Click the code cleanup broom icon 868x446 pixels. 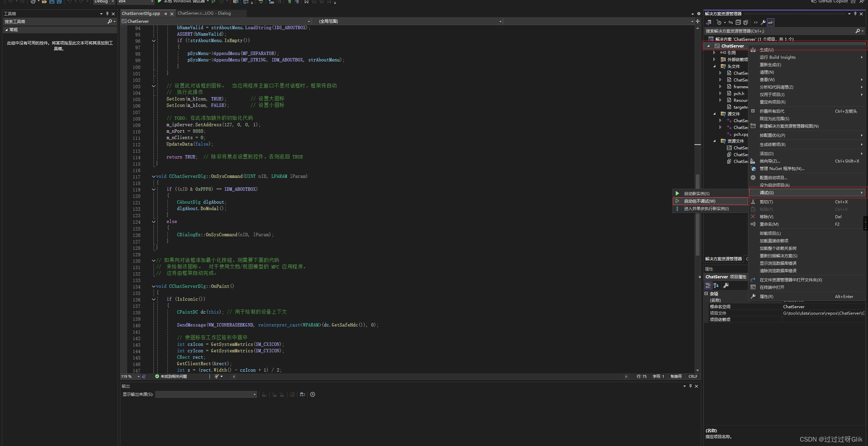[x=217, y=376]
